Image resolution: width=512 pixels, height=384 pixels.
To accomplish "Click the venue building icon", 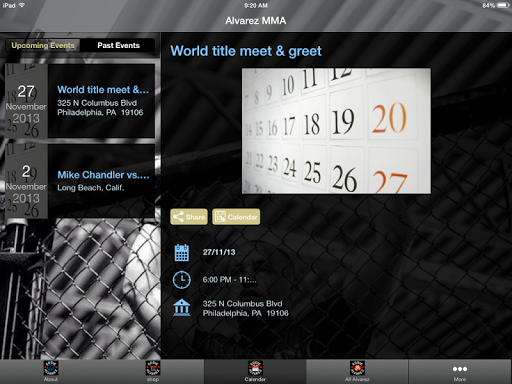I will click(x=182, y=307).
